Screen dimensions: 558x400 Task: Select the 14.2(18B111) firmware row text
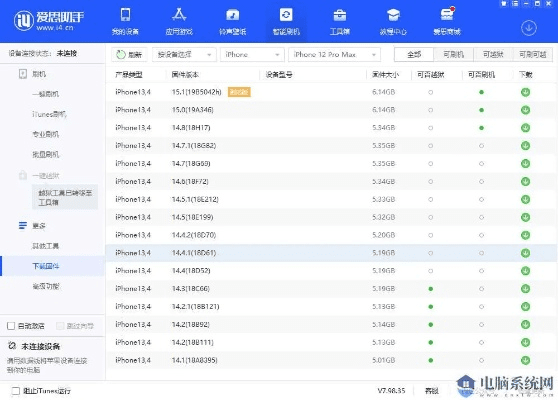point(193,342)
